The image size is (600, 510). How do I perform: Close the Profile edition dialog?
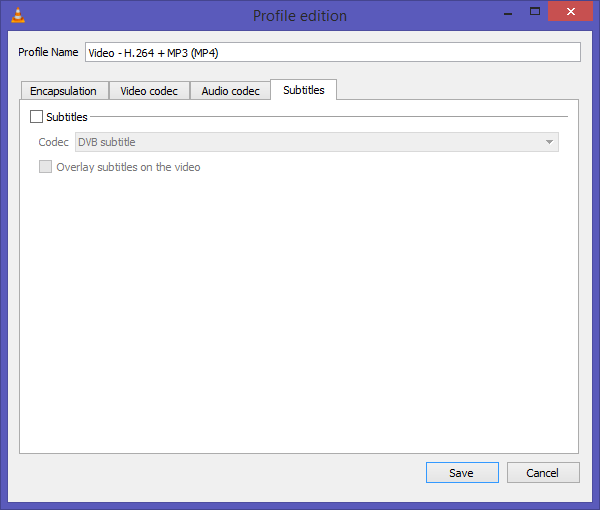(x=571, y=11)
